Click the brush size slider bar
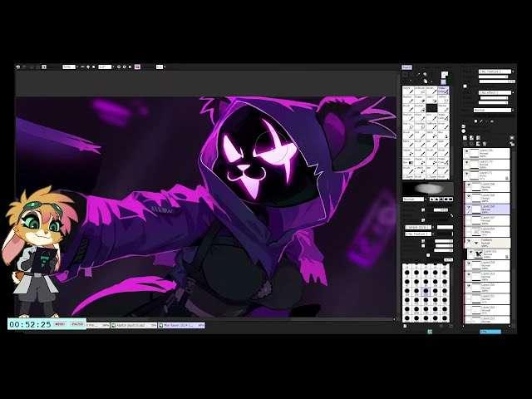Image resolution: width=532 pixels, height=399 pixels. 441,210
